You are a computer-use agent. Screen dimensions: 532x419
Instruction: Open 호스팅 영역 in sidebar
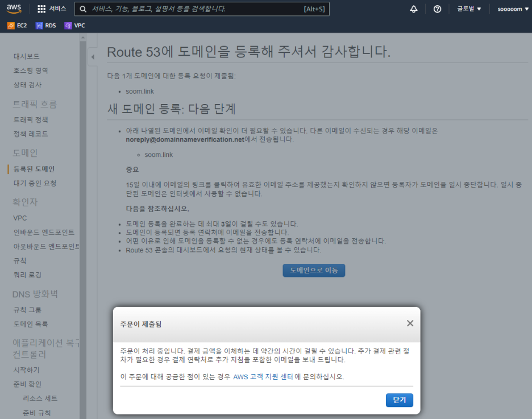tap(31, 70)
